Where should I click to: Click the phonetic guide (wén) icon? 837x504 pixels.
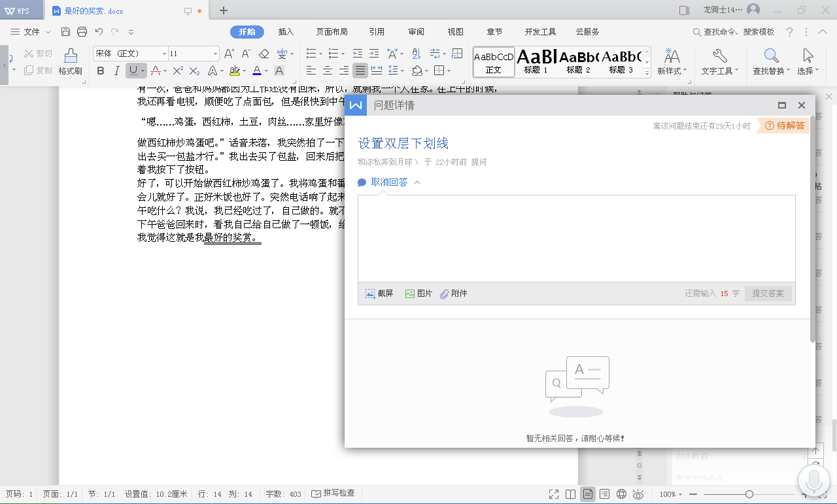point(282,54)
